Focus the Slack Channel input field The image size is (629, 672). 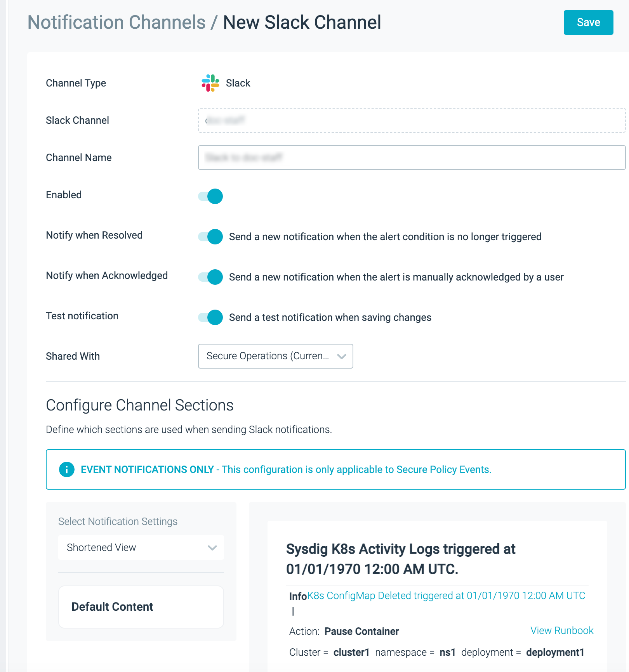412,120
